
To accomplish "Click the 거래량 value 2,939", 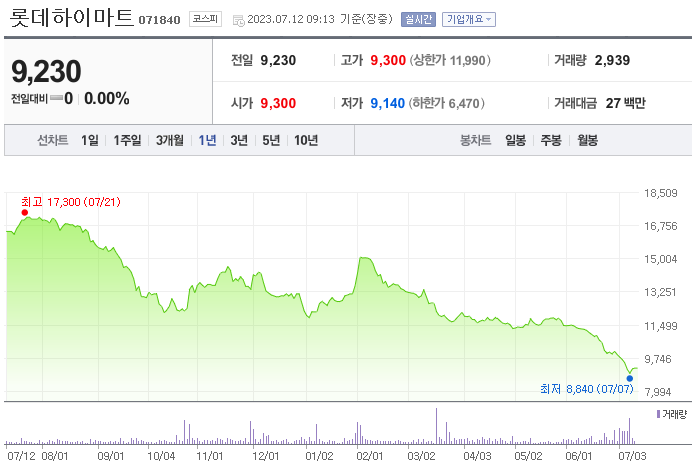I will pyautogui.click(x=612, y=60).
